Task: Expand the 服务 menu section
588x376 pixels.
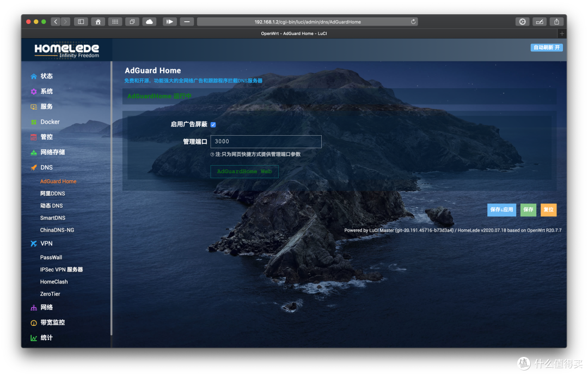Action: pyautogui.click(x=46, y=107)
